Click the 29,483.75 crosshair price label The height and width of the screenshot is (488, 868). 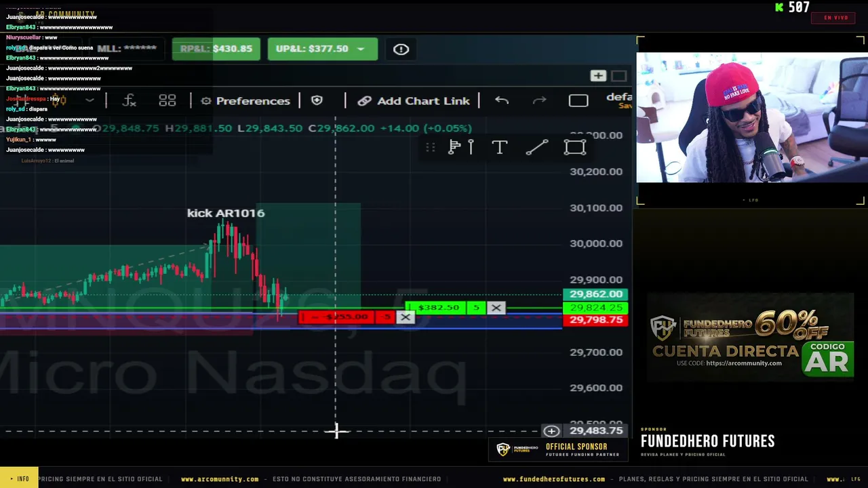[595, 431]
